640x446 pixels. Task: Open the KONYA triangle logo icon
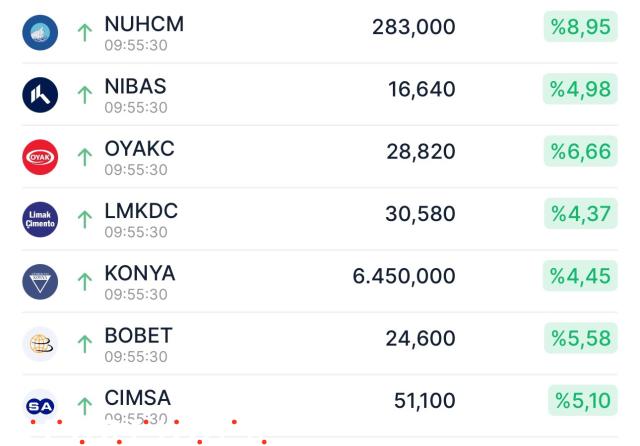pyautogui.click(x=40, y=282)
